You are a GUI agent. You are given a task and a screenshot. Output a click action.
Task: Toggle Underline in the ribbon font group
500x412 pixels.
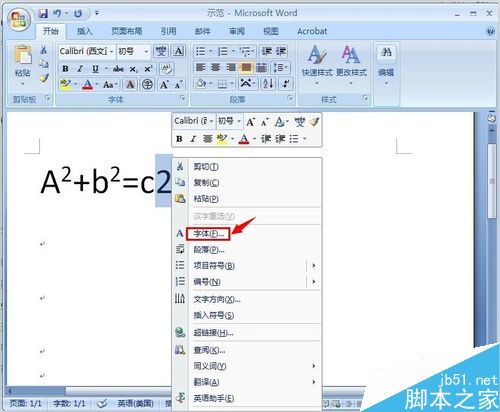click(x=96, y=69)
